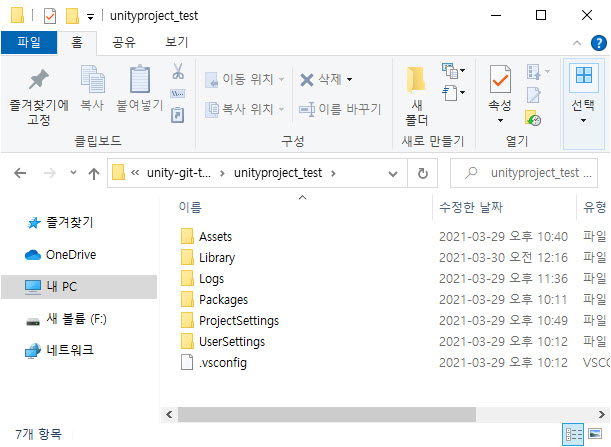The height and width of the screenshot is (447, 611).
Task: Click the New folder icon in quick access toolbar
Action: point(72,16)
